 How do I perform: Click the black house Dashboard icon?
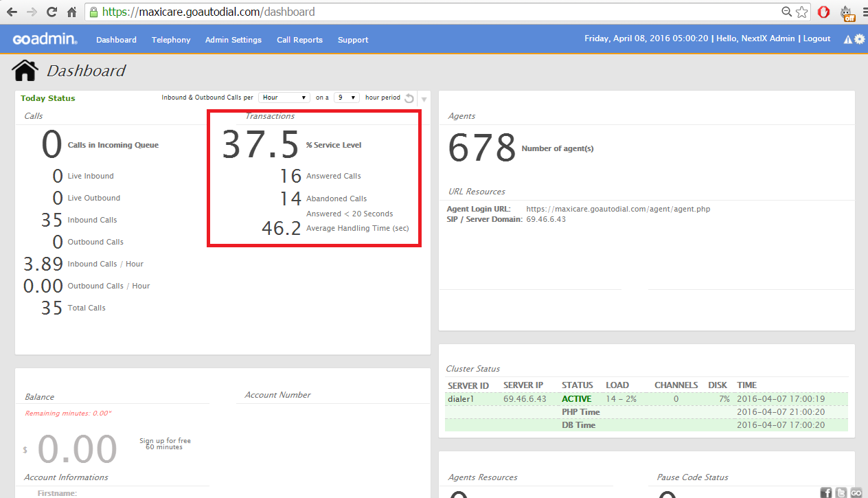25,70
